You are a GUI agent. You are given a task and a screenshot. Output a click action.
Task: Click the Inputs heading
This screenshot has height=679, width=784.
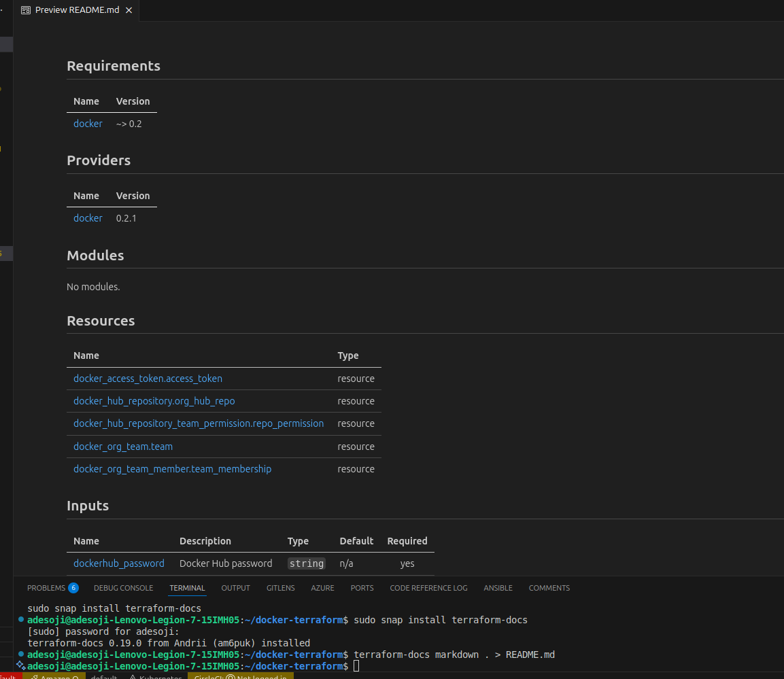88,506
